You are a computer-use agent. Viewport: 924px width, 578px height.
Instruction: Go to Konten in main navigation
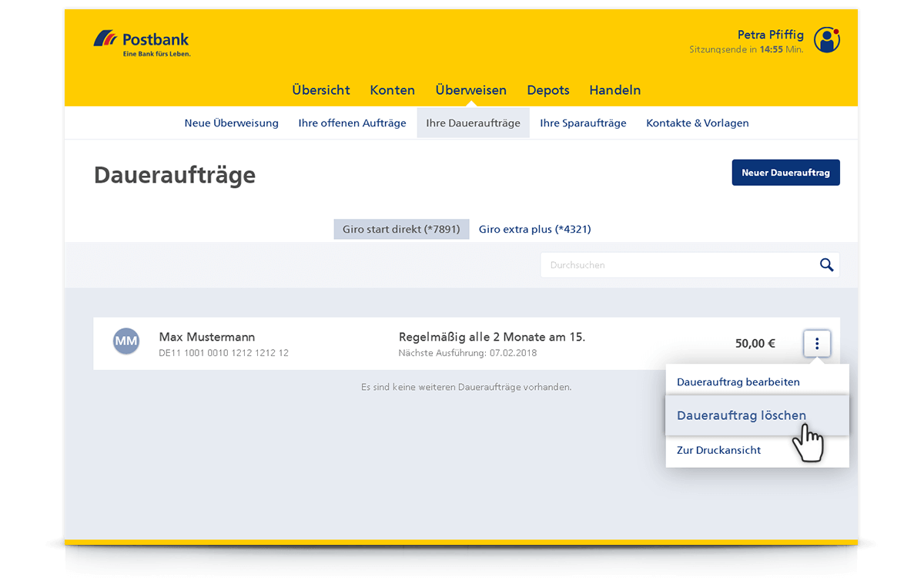pos(392,90)
